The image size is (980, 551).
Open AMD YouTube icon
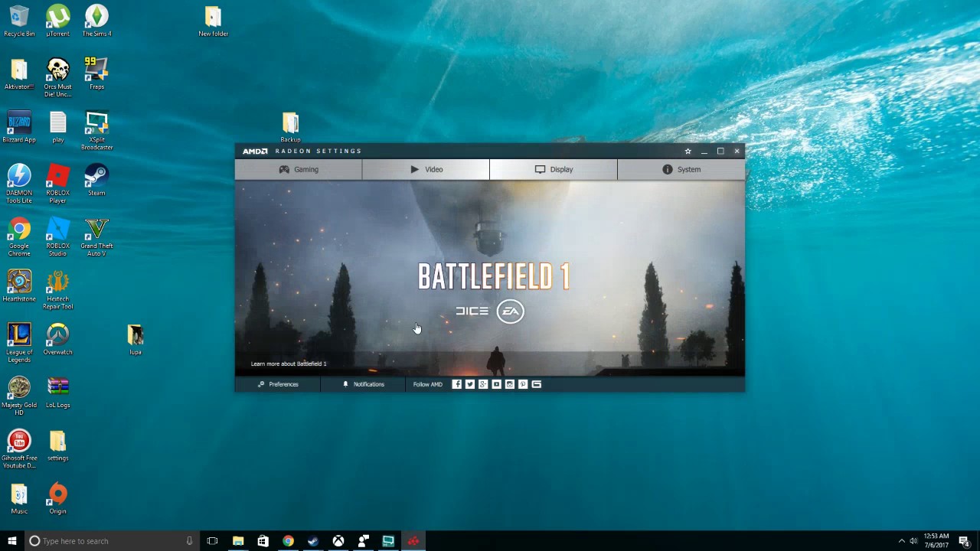pos(496,384)
